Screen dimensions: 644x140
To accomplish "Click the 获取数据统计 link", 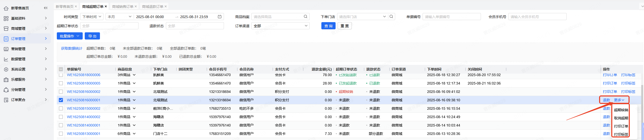I will coord(72,48).
